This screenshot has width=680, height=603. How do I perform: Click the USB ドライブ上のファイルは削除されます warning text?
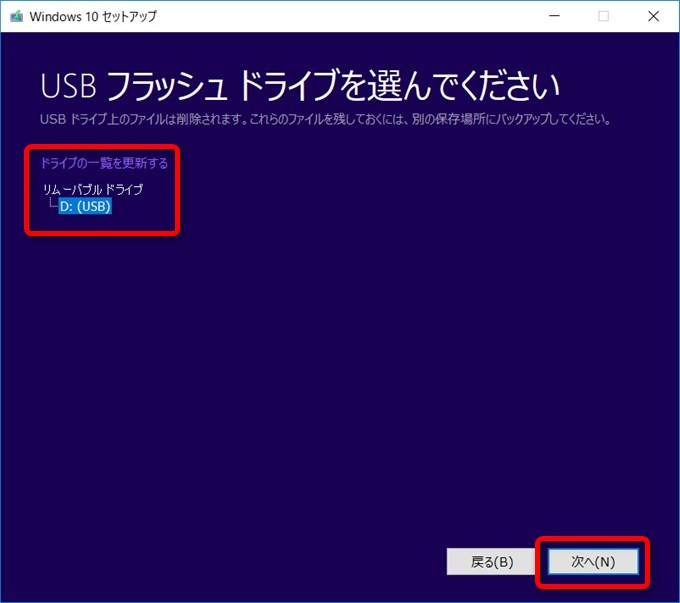tap(325, 119)
